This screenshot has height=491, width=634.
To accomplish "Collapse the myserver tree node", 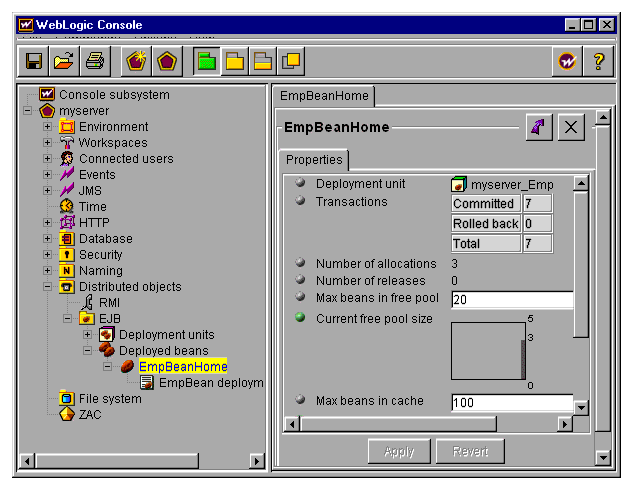I will (27, 110).
